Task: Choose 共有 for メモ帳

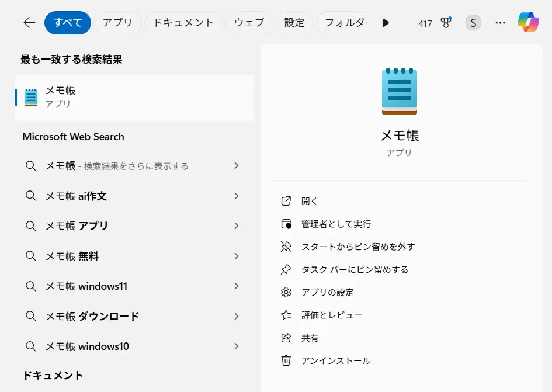Action: coord(310,338)
